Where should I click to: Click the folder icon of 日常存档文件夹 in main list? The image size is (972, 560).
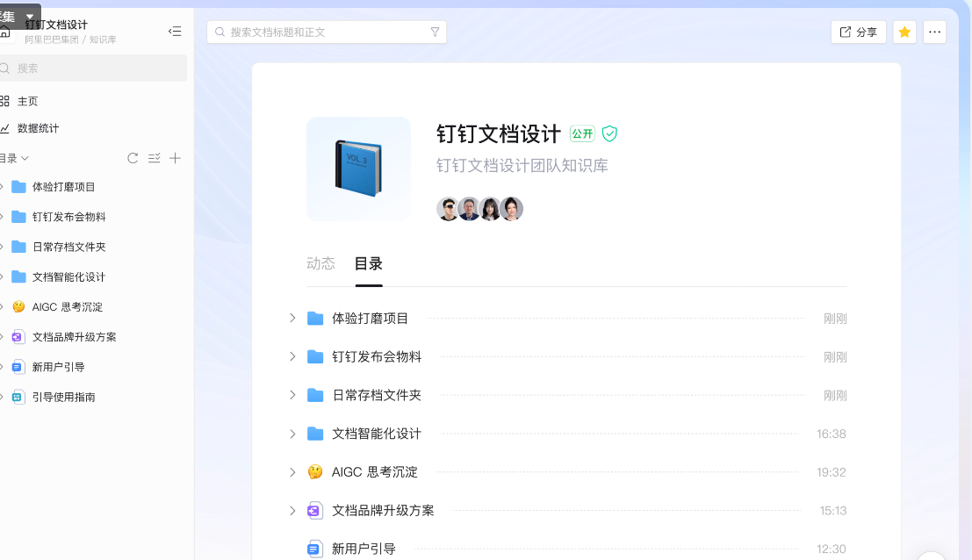315,395
